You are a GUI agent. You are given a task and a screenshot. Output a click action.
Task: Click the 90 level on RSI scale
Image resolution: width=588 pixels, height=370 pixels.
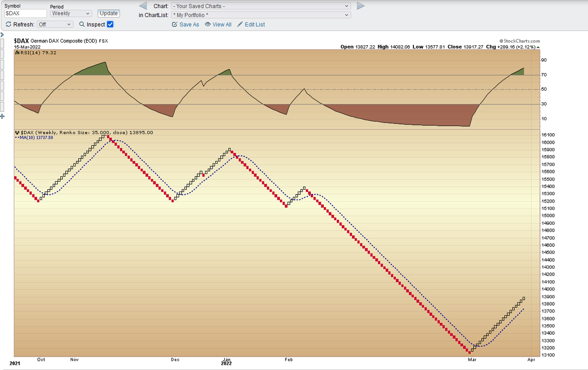click(x=544, y=60)
